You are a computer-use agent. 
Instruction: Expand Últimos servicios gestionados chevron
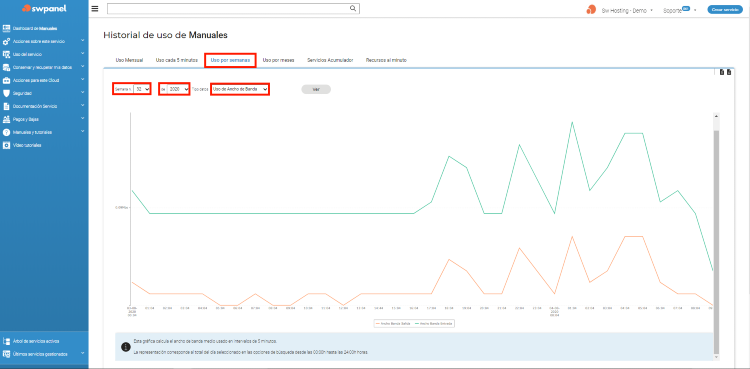pos(83,354)
